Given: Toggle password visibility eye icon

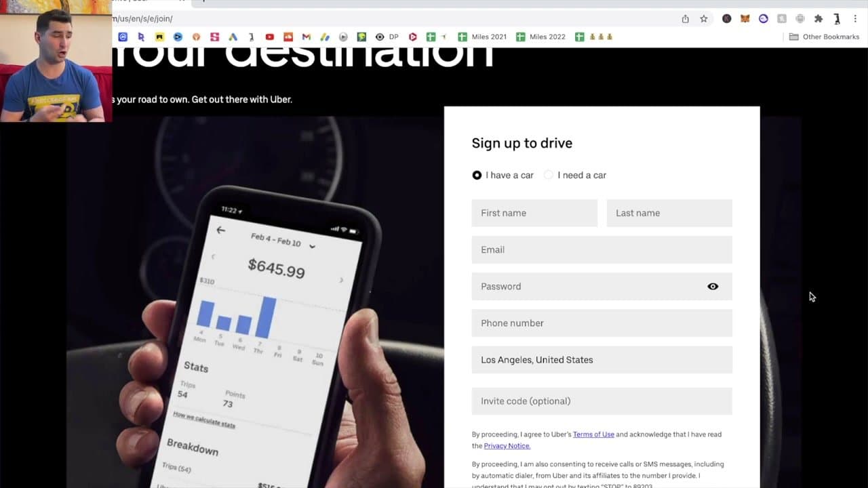Looking at the screenshot, I should 713,287.
